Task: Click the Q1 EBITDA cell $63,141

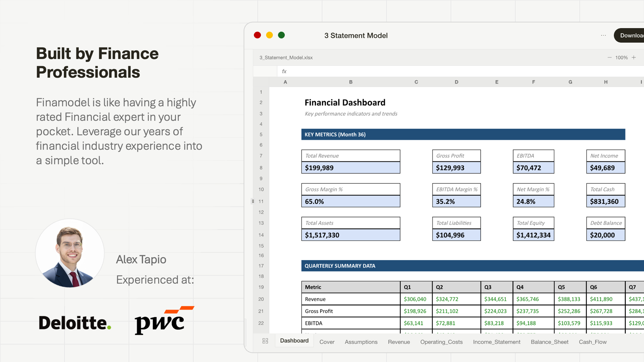Action: point(416,323)
